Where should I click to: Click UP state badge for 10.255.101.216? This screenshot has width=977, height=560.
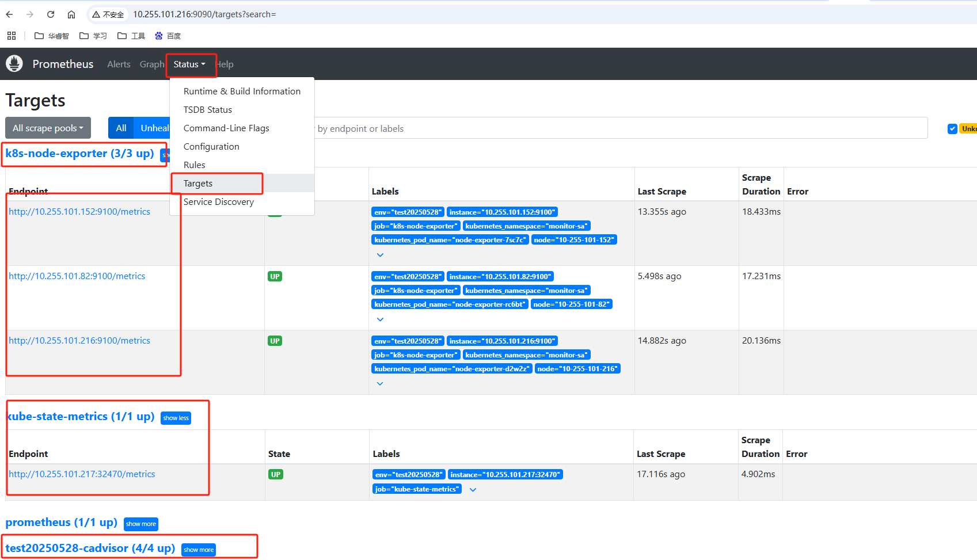tap(275, 341)
